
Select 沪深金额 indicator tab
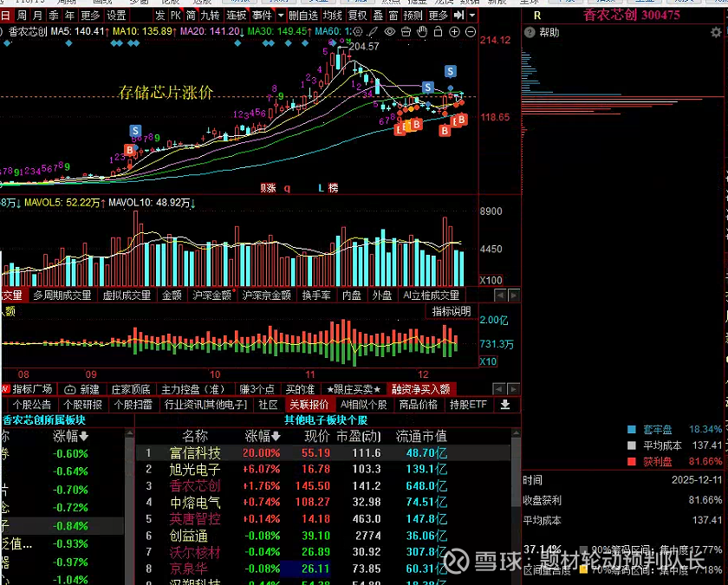(x=211, y=296)
